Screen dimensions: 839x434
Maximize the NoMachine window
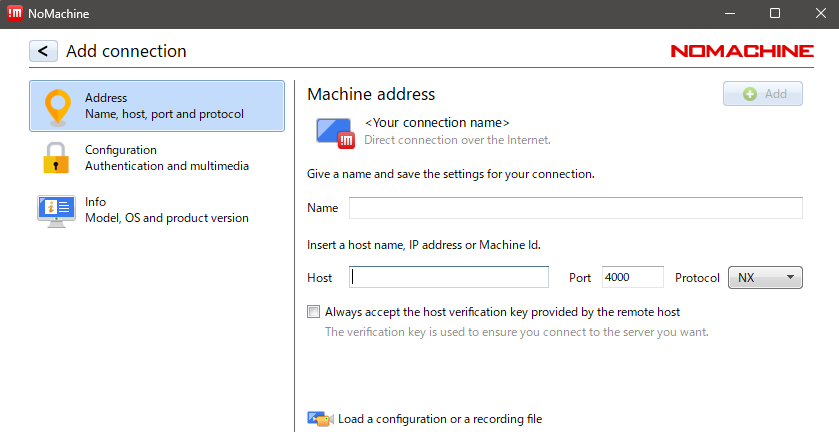click(774, 14)
